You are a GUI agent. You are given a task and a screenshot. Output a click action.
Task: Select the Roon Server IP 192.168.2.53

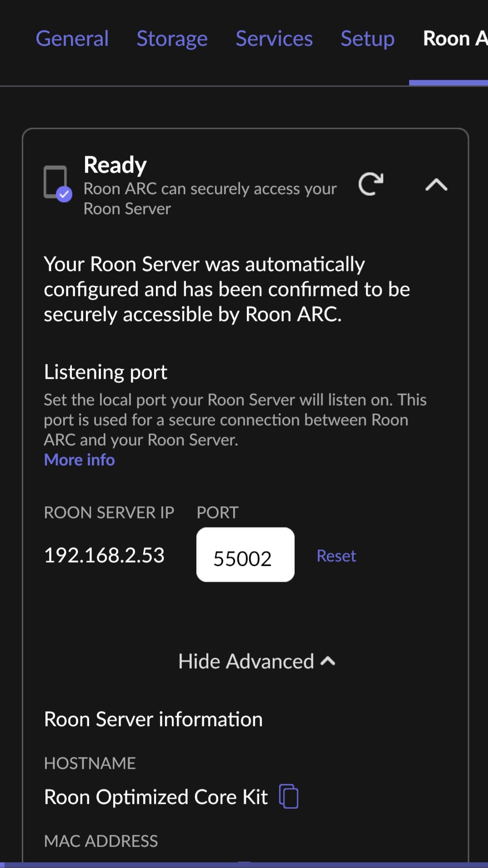pos(104,555)
